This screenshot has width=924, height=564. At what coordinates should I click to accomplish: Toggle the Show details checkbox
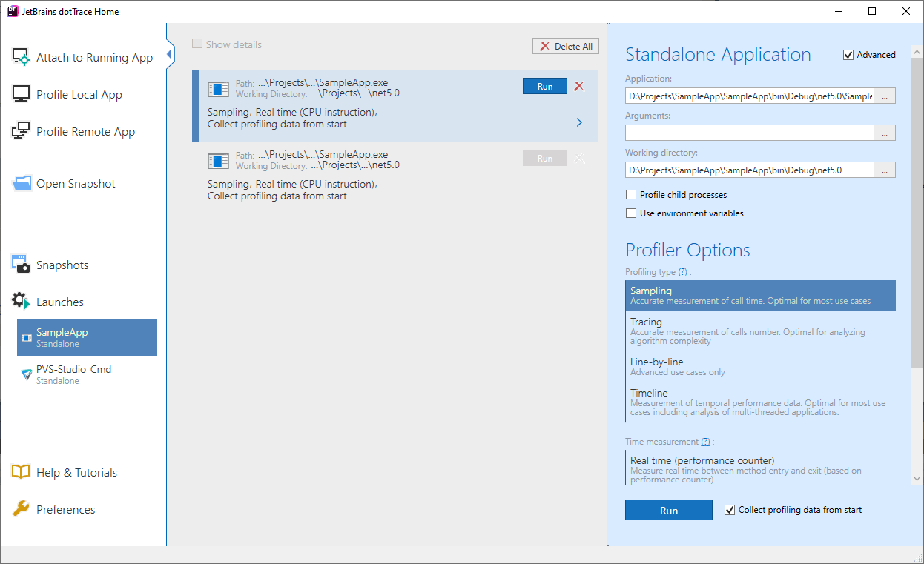pyautogui.click(x=197, y=44)
